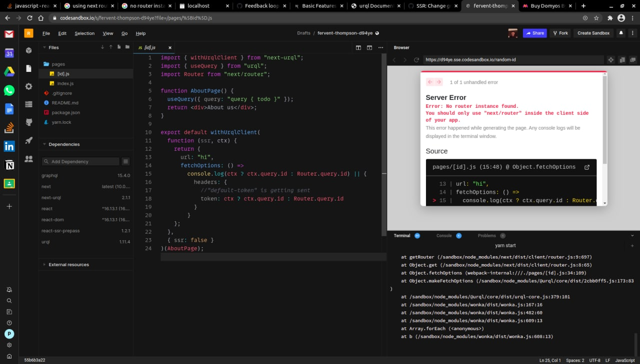Click the split editor icon
This screenshot has height=364, width=640.
pos(358,47)
